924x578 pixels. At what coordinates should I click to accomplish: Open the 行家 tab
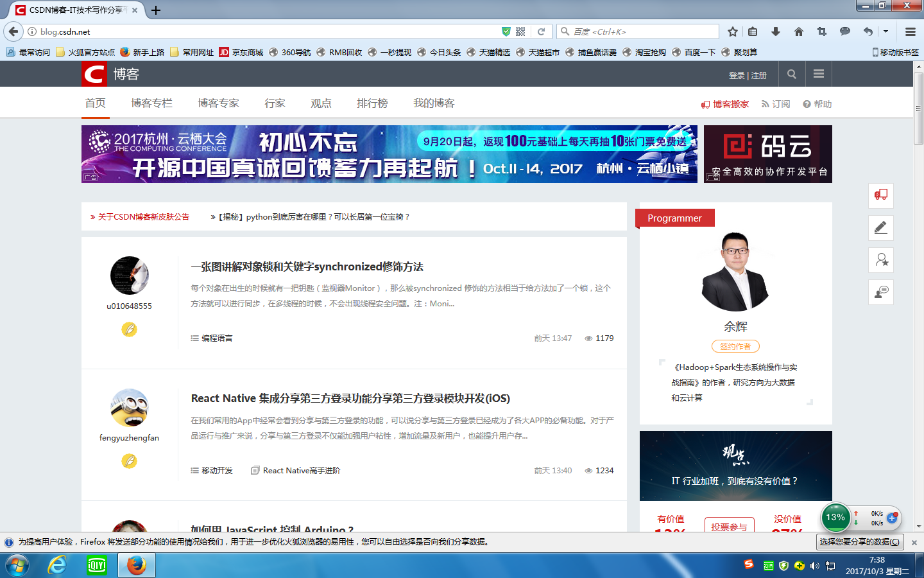pos(275,103)
